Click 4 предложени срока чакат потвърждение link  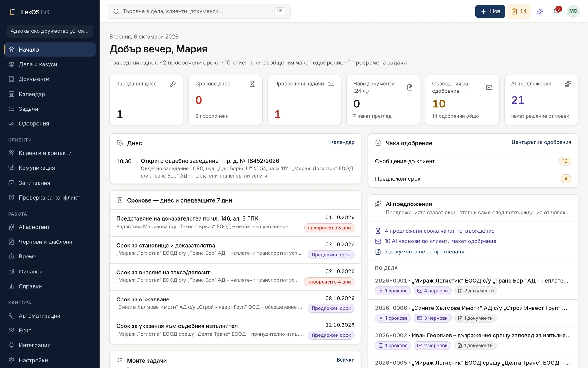click(440, 231)
